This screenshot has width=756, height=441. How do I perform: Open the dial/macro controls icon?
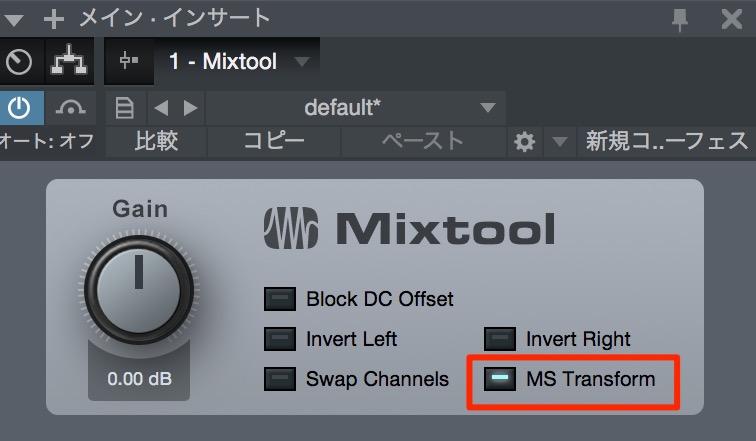click(x=19, y=62)
